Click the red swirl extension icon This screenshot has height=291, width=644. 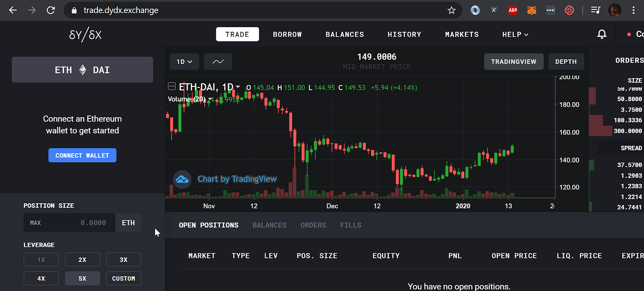click(569, 10)
